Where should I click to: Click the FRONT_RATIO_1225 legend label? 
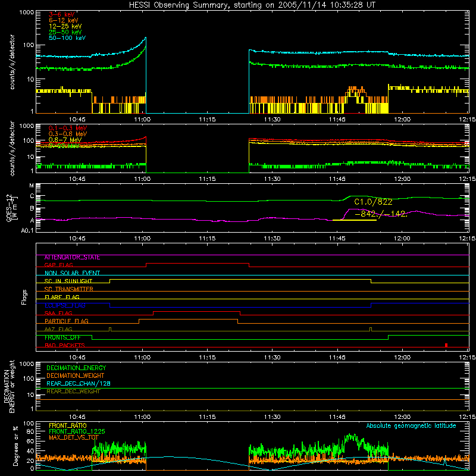(77, 431)
